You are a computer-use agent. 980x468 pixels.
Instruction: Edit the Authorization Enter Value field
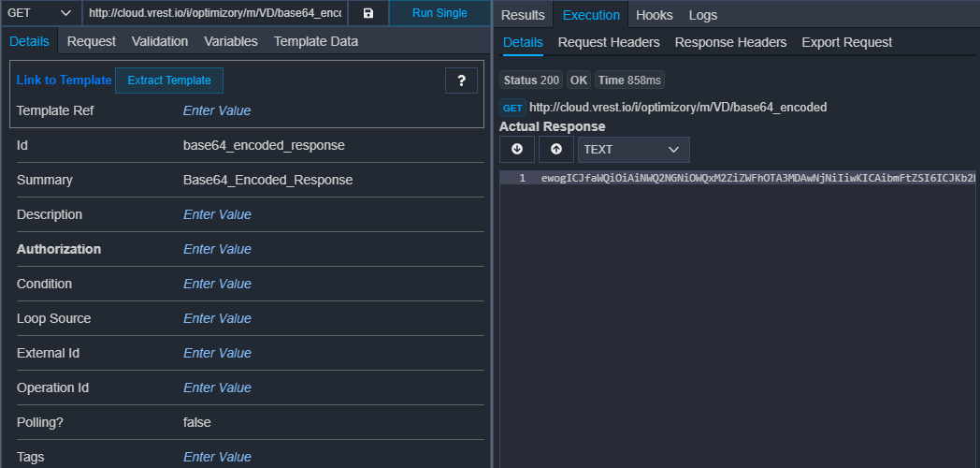217,249
